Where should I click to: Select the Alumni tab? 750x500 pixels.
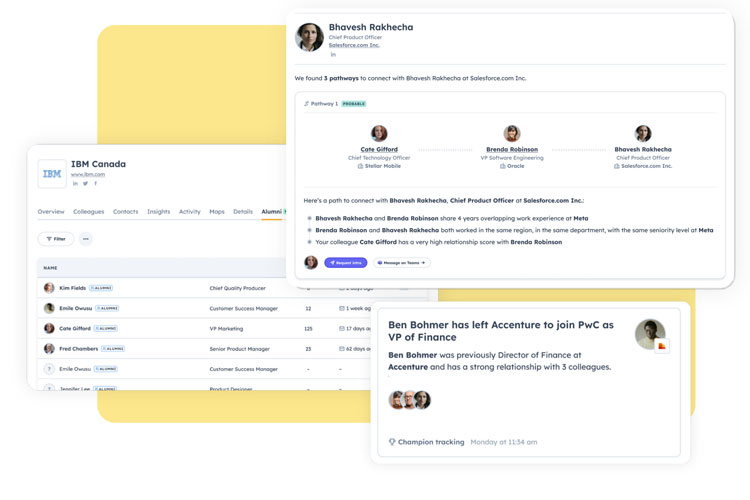tap(271, 211)
